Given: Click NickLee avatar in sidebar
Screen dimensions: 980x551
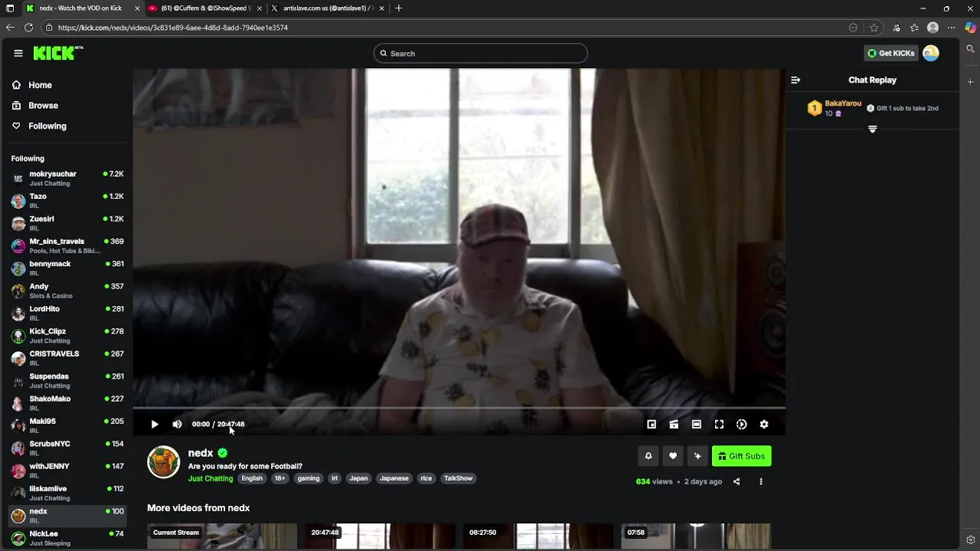Looking at the screenshot, I should (18, 538).
